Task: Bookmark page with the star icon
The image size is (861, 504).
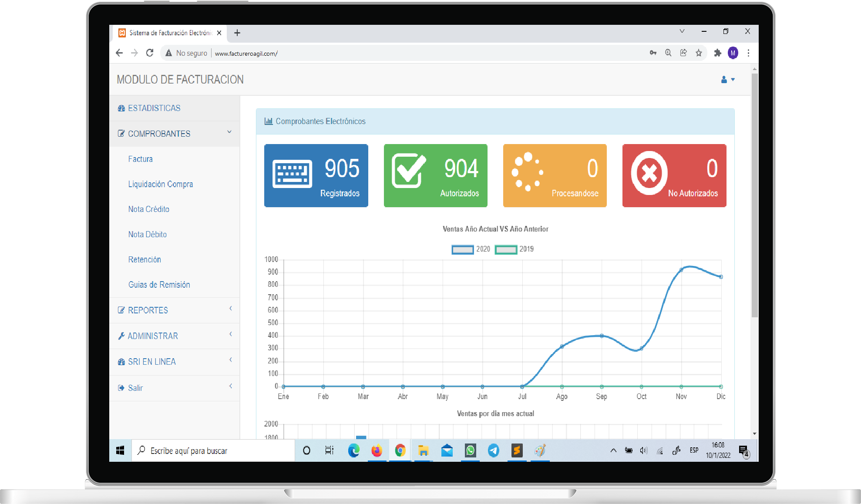Action: (699, 53)
